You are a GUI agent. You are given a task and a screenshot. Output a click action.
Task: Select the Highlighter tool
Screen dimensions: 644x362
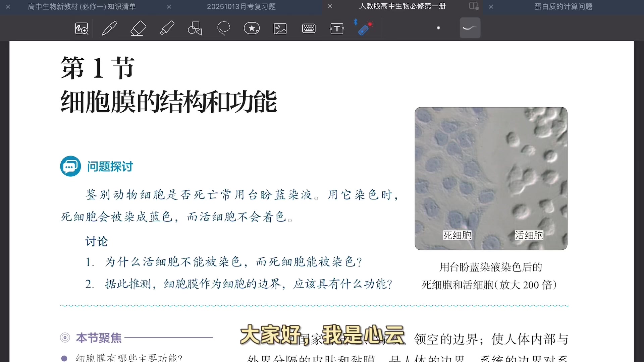click(167, 28)
